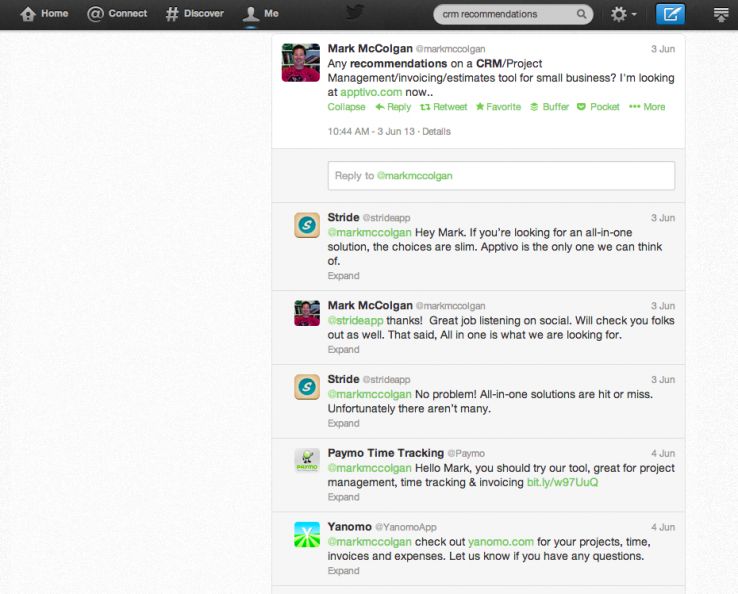Viewport: 738px width, 594px height.
Task: Save the tweet to Pocket
Action: 598,107
